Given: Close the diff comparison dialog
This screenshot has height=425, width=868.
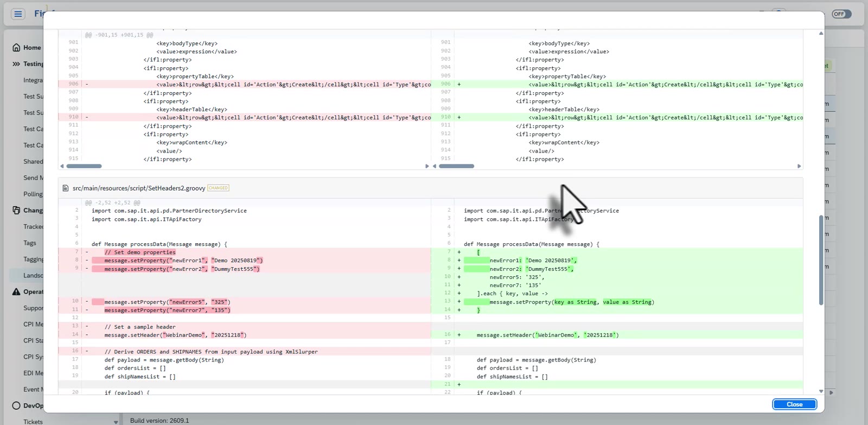Looking at the screenshot, I should [794, 404].
